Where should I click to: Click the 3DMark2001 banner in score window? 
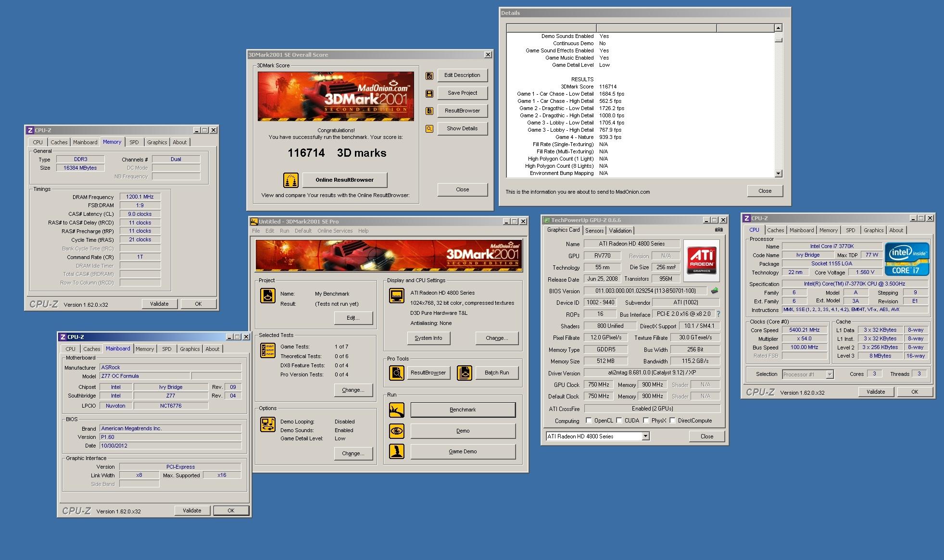(336, 97)
